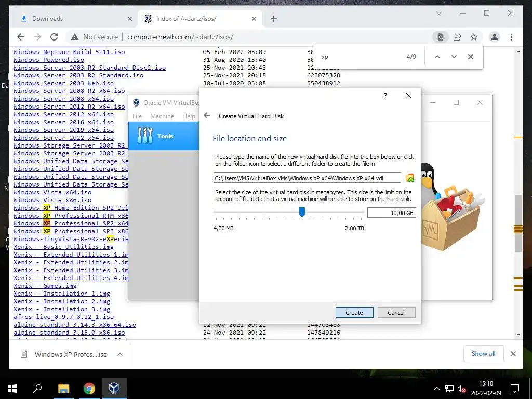
Task: Open Windows_Server_2016_x64.iso link
Action: click(x=63, y=122)
